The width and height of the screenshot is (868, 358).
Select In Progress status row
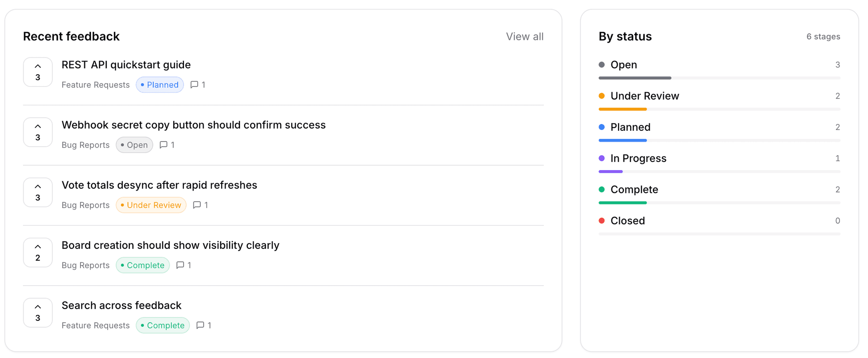(719, 164)
